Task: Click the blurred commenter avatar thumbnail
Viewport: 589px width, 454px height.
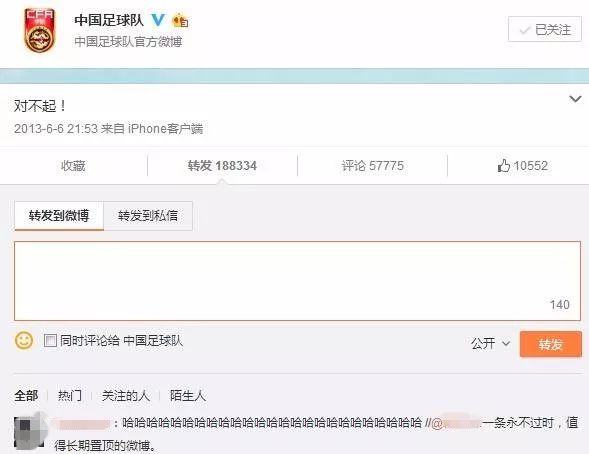Action: click(x=30, y=432)
